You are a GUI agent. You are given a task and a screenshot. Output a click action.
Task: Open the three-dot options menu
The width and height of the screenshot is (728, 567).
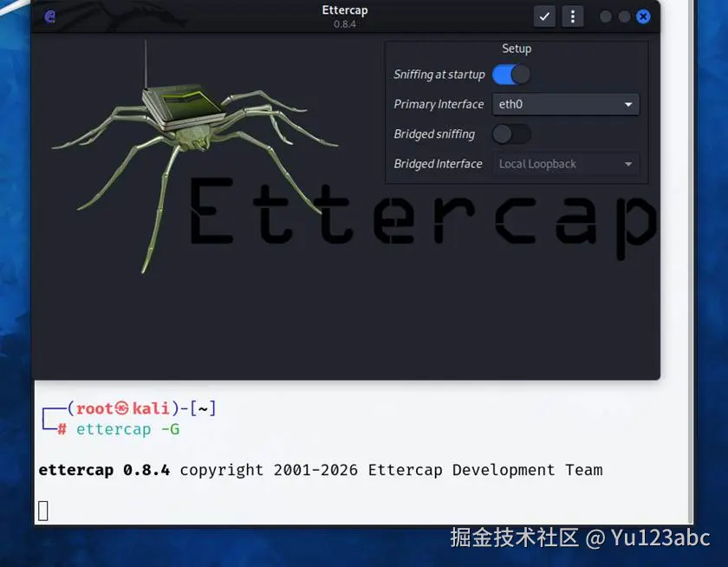click(x=573, y=17)
